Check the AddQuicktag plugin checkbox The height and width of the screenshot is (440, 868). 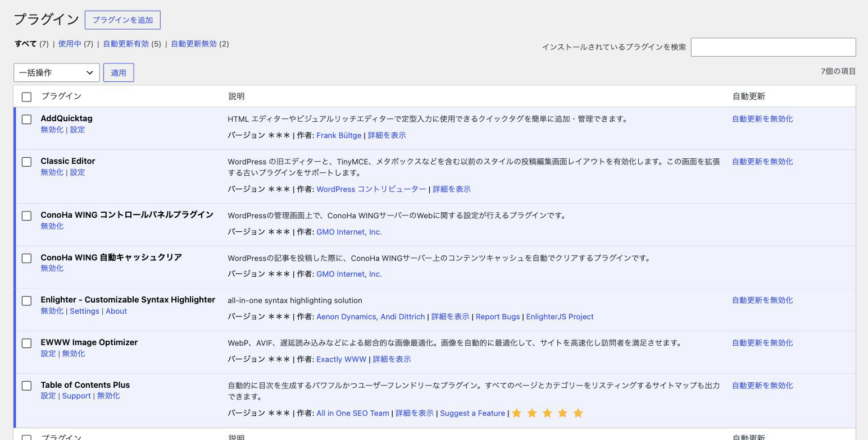coord(26,119)
